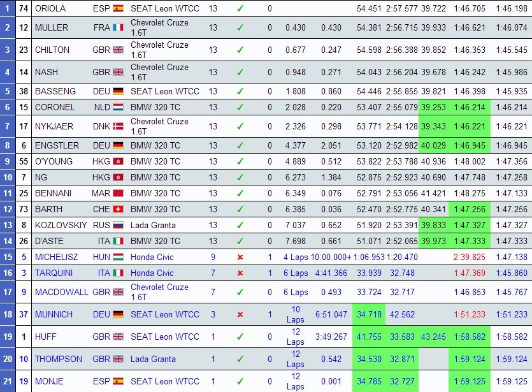Viewport: 532px width, 392px height.
Task: Click the Swiss flag beside BARTH
Action: pyautogui.click(x=118, y=209)
